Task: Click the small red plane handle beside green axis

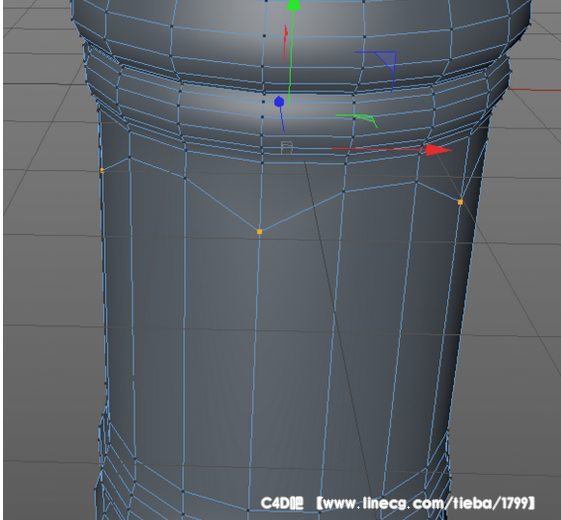Action: tap(286, 43)
